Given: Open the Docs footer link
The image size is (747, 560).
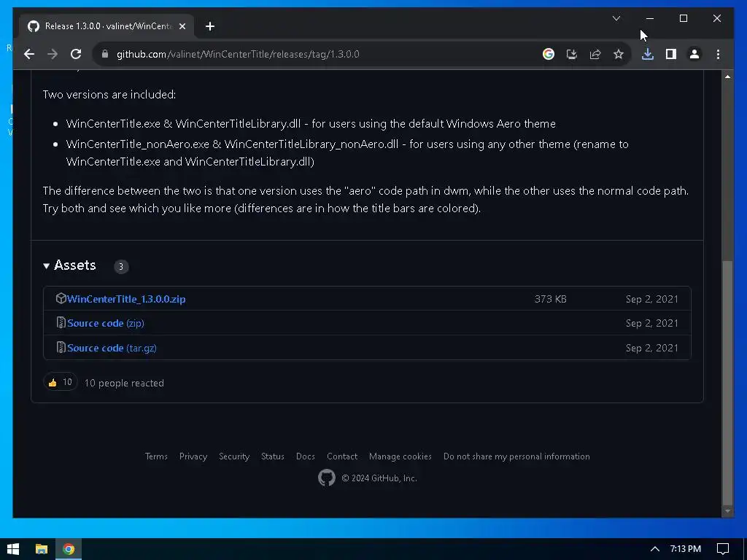Looking at the screenshot, I should [x=306, y=456].
